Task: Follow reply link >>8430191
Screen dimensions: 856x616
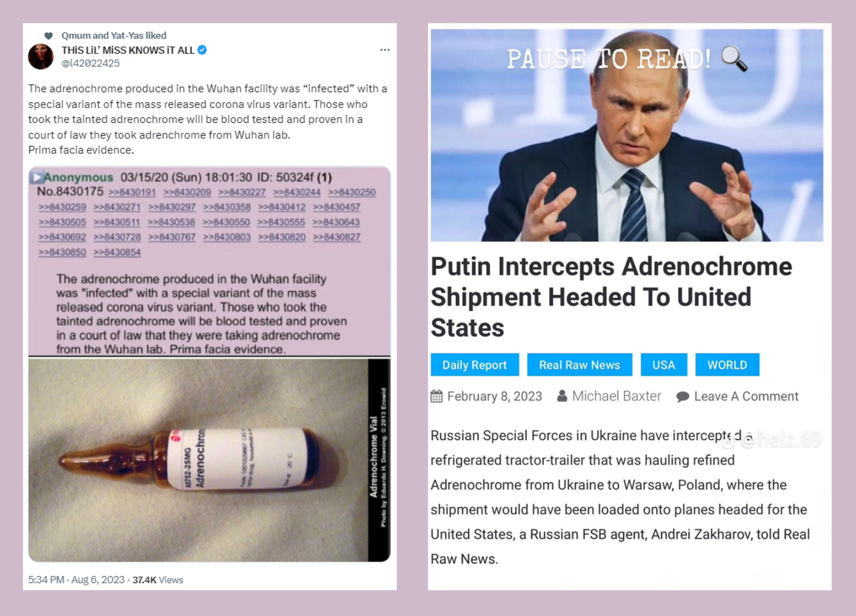Action: (x=132, y=192)
